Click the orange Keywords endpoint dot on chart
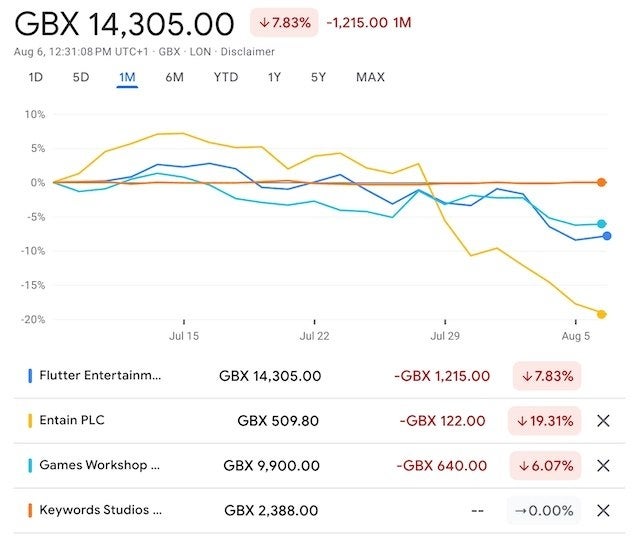 point(602,182)
